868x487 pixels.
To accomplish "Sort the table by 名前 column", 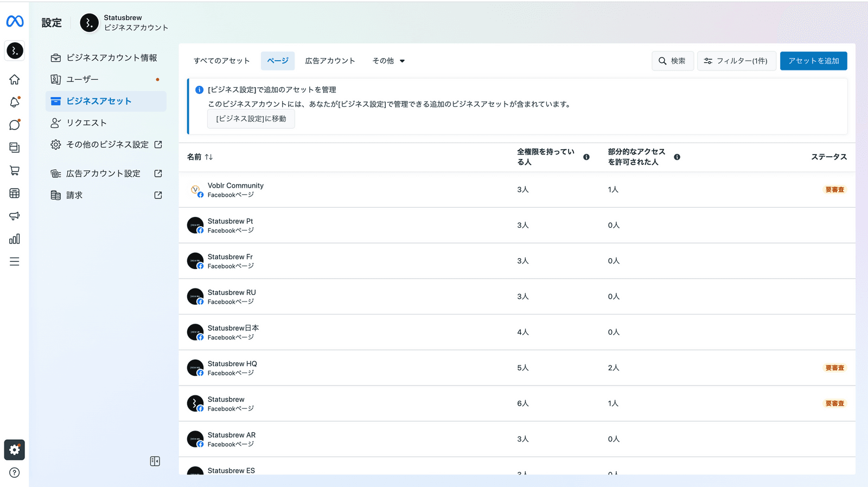I will 200,157.
